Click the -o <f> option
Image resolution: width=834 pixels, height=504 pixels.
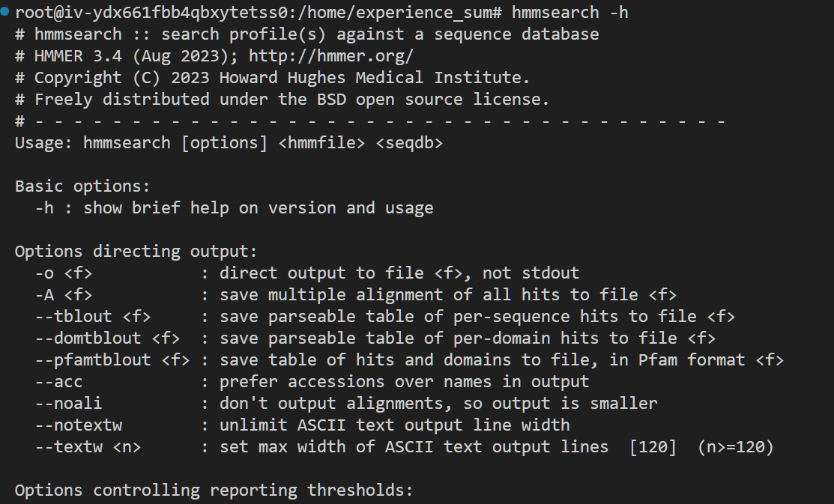pyautogui.click(x=64, y=273)
